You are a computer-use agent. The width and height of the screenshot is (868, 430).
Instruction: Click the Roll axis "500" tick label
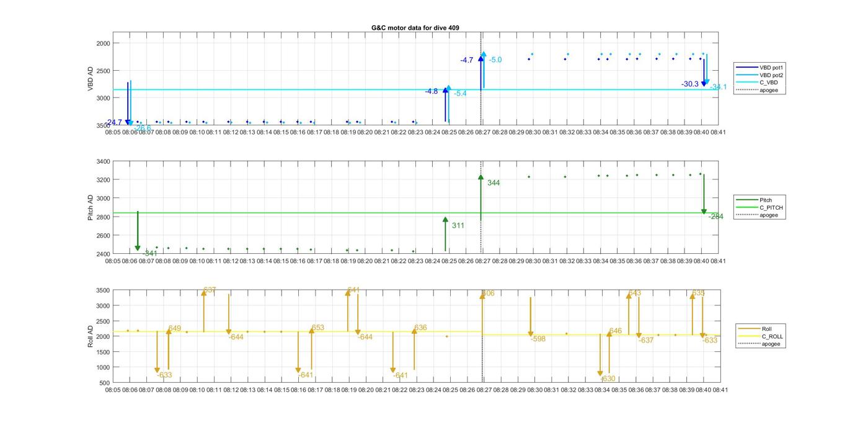pos(105,383)
